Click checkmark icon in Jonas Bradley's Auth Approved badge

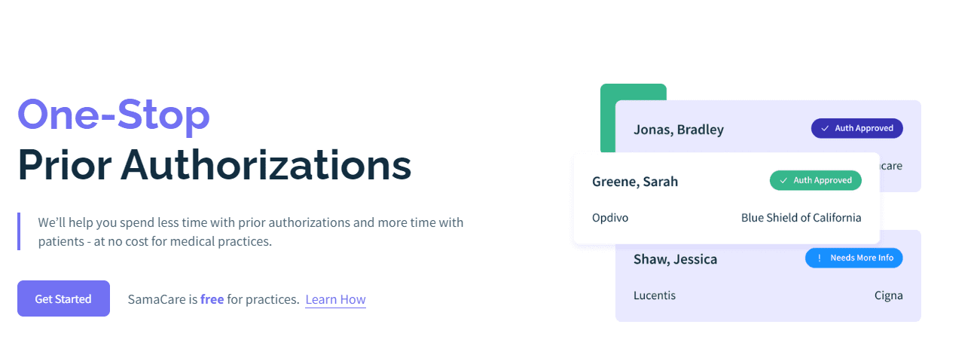[824, 128]
